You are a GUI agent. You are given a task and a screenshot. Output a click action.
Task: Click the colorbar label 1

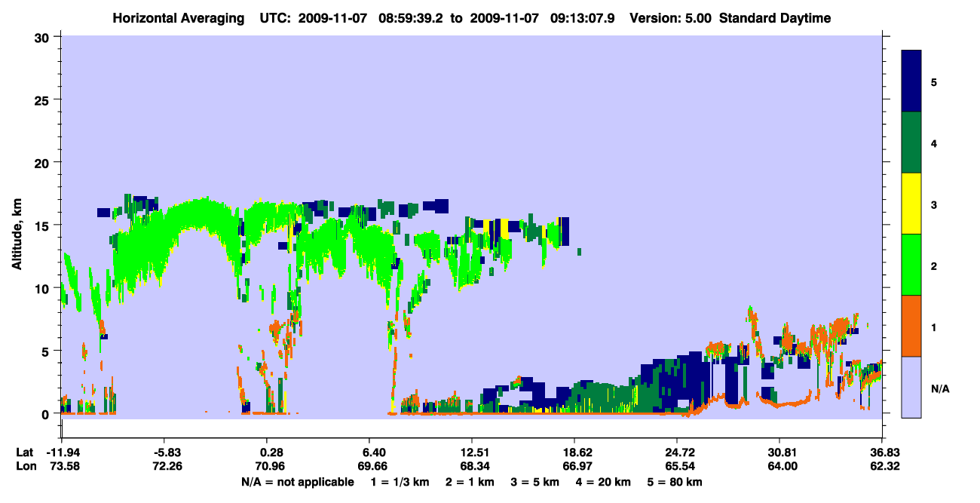(933, 326)
